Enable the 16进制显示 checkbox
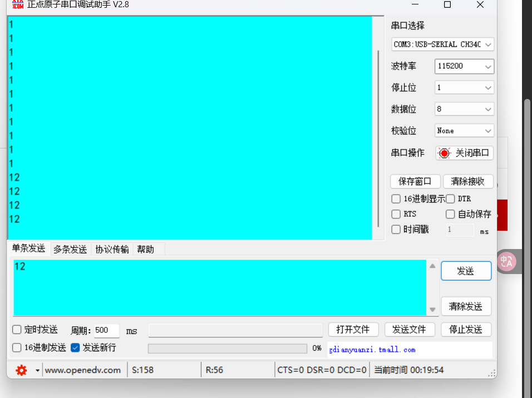Image resolution: width=532 pixels, height=398 pixels. point(396,198)
